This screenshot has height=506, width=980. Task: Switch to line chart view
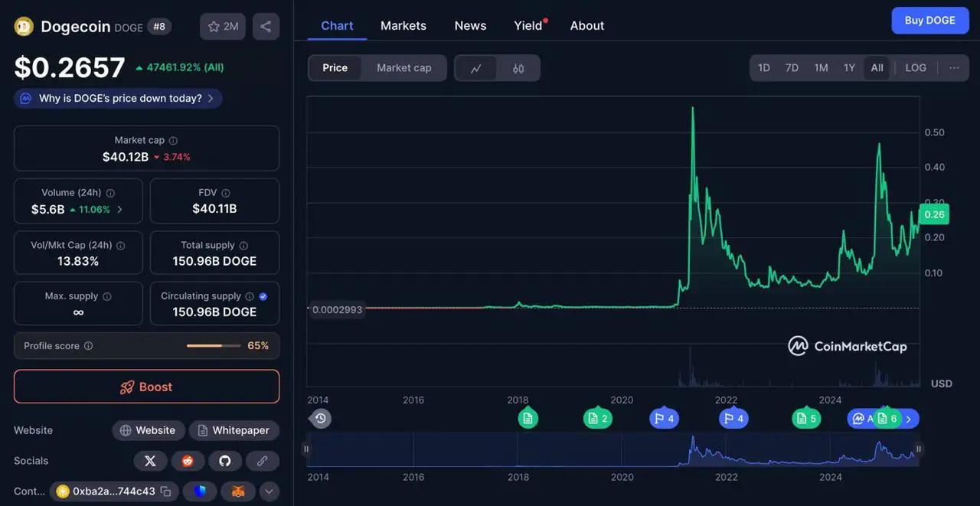click(476, 68)
